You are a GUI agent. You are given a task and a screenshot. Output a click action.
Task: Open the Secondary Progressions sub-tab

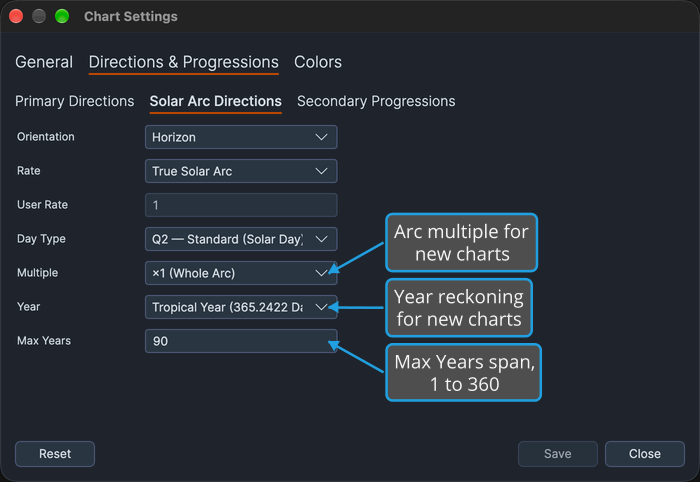point(376,101)
